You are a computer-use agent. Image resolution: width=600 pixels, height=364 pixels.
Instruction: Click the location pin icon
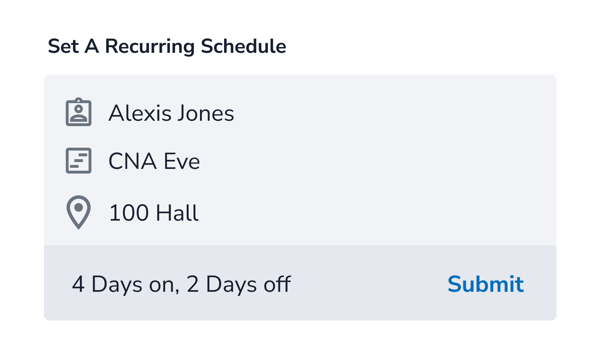point(78,212)
